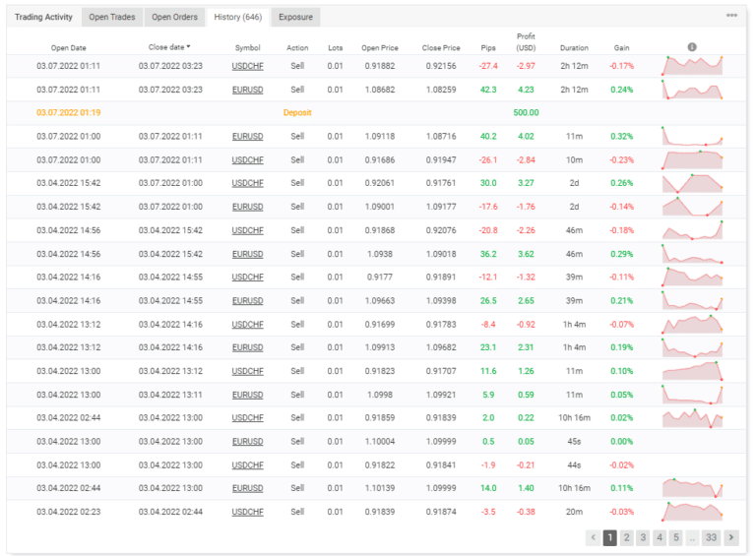This screenshot has height=556, width=756.
Task: Click the Deposit row label
Action: coord(297,113)
